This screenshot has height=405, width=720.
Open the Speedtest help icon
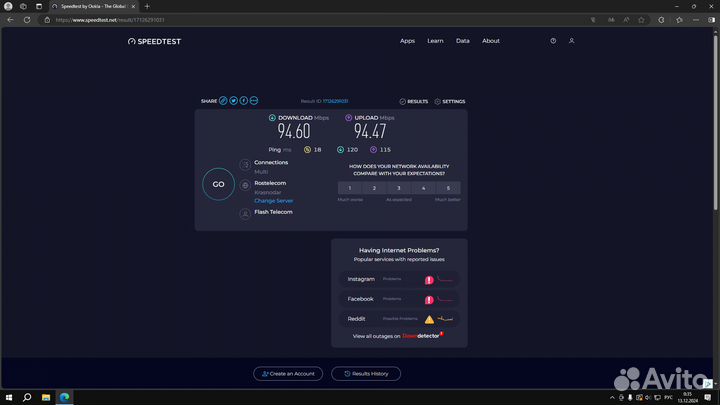(x=553, y=41)
